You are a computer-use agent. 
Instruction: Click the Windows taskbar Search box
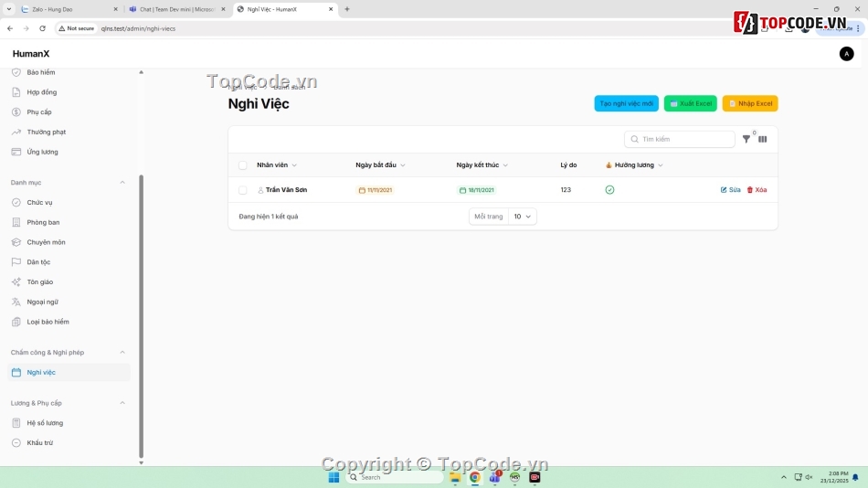click(x=396, y=477)
